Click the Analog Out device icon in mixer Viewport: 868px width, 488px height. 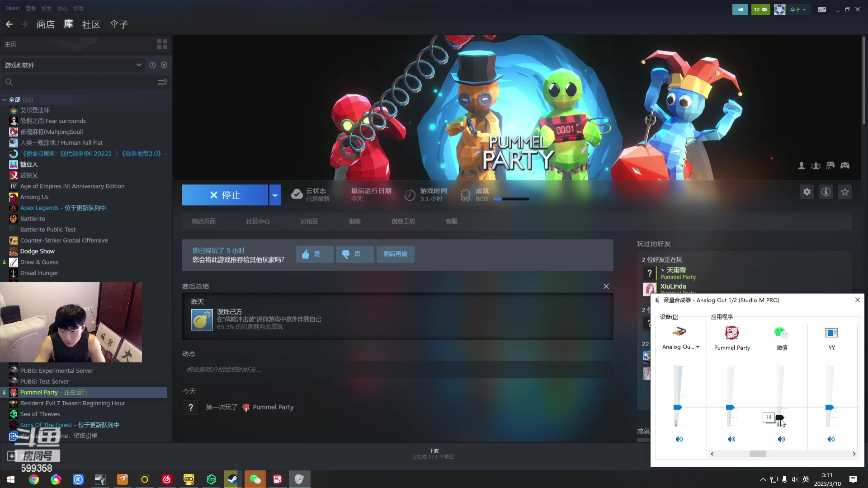pos(679,332)
